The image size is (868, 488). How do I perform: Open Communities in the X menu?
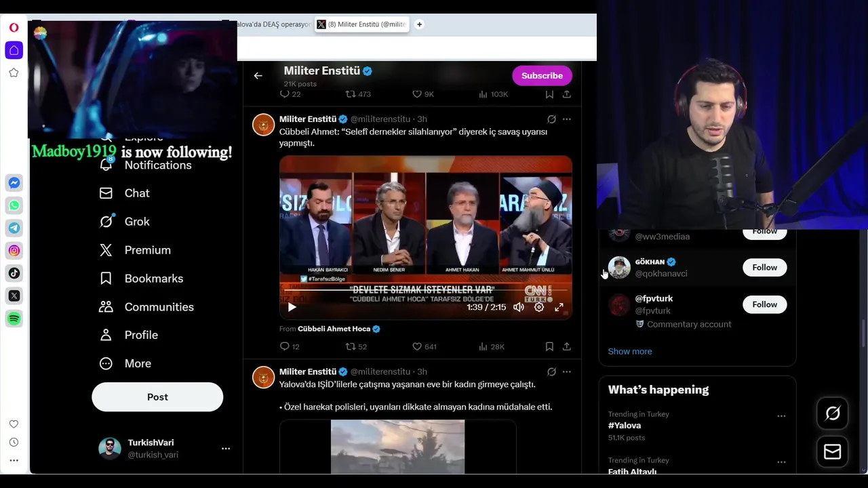click(146, 307)
